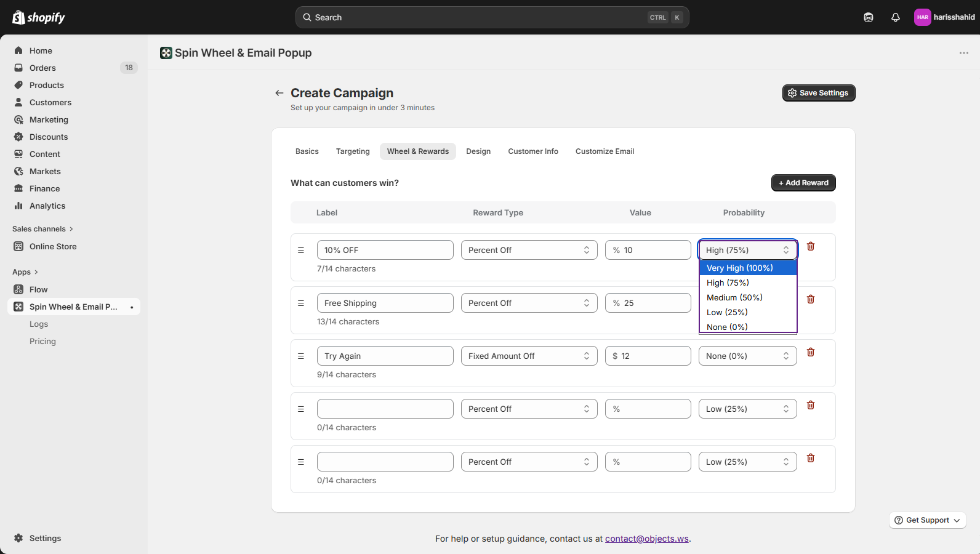Click the dollar value field containing 12
This screenshot has width=980, height=554.
point(648,356)
